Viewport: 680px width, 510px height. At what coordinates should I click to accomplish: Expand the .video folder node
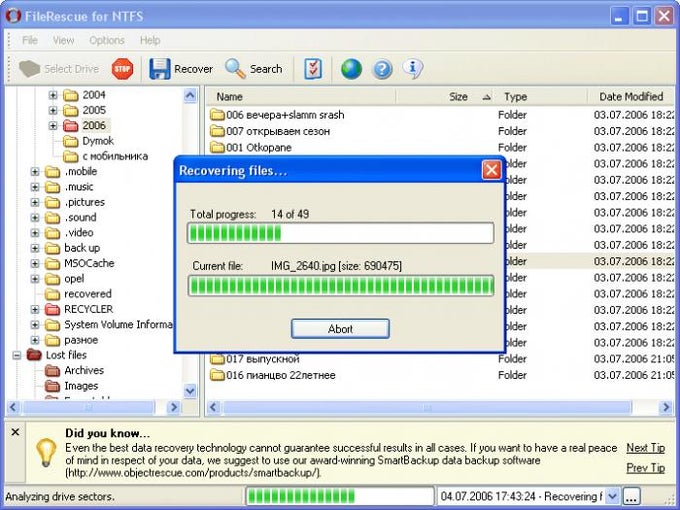point(35,233)
